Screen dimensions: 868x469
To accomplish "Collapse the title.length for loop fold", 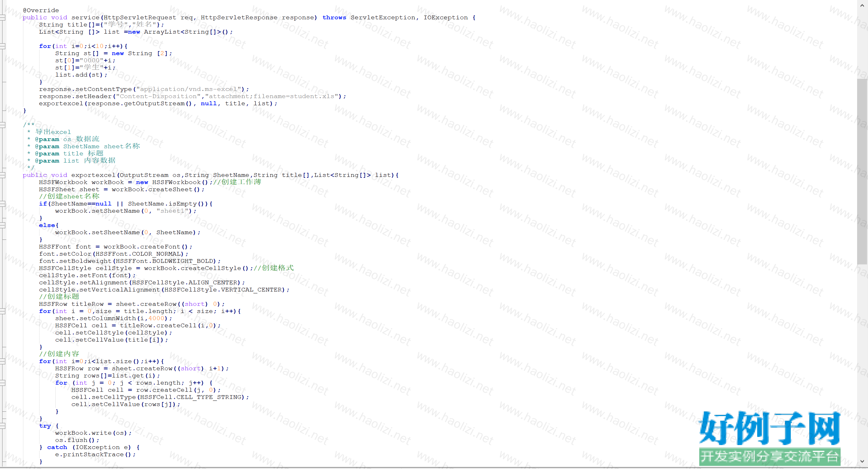I will [3, 311].
